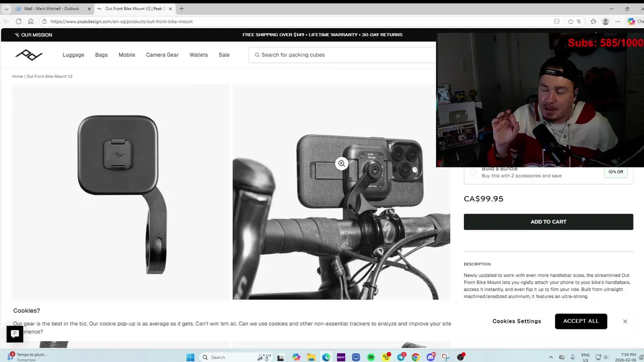
Task: Click the ENG US language indicator
Action: tap(586, 357)
